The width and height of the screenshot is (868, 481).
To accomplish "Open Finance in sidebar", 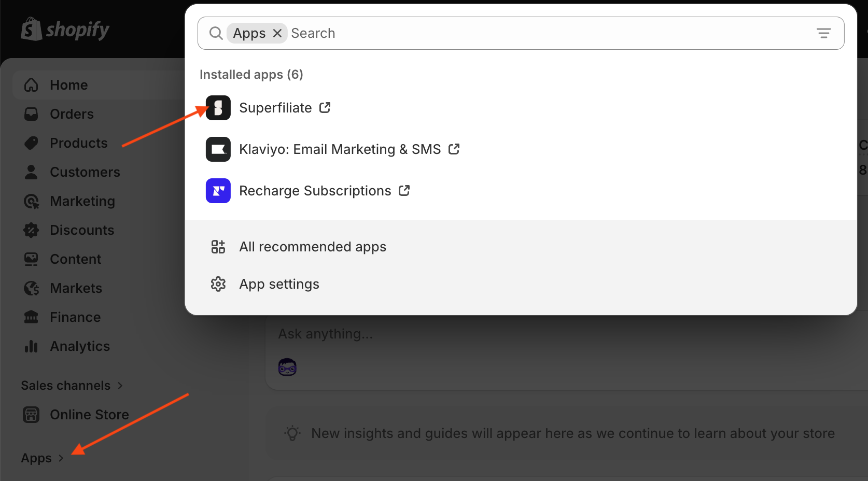I will pyautogui.click(x=75, y=317).
